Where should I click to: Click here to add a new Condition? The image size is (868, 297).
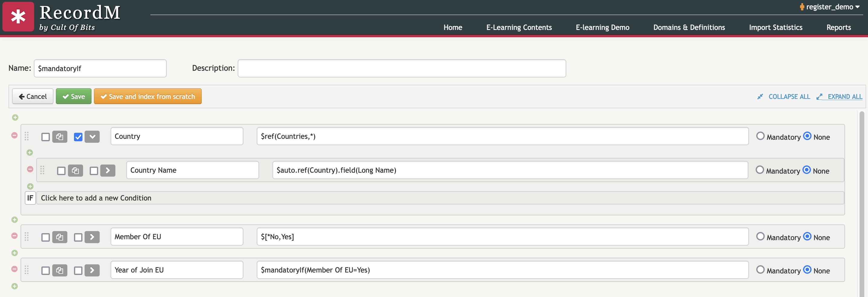(440, 198)
